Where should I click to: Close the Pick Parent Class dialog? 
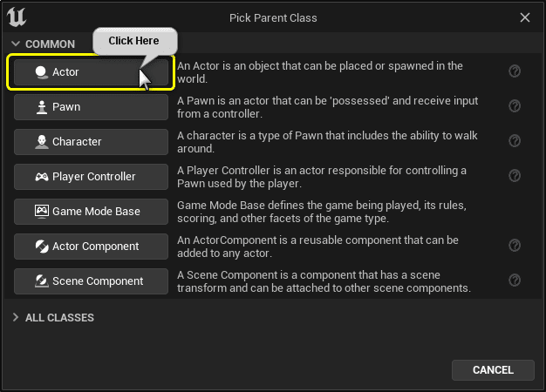coord(525,17)
